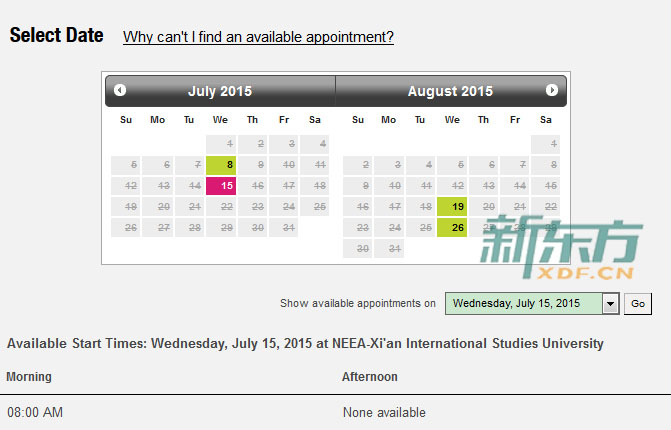Click unavailable date July 31
Viewport: 671px width, 430px height.
[x=283, y=228]
